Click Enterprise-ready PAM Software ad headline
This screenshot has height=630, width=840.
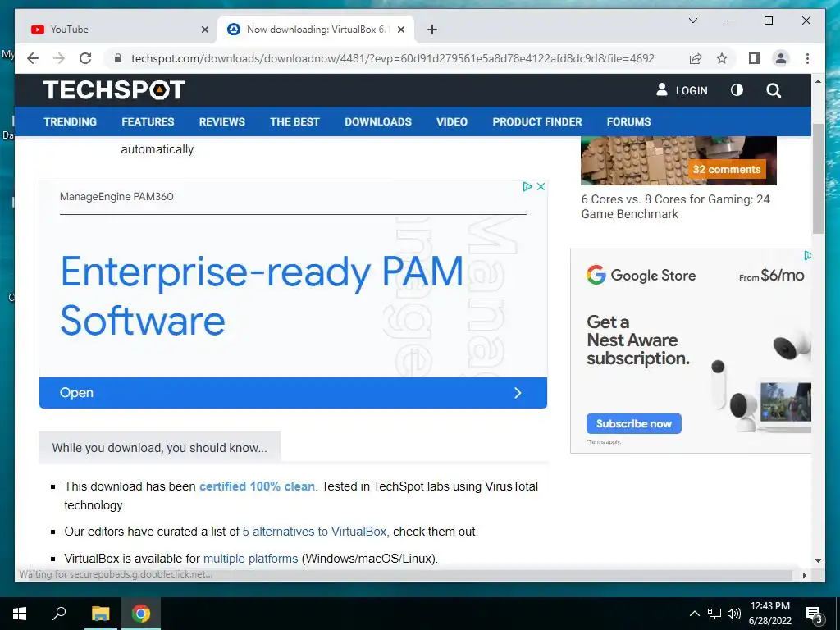point(262,295)
